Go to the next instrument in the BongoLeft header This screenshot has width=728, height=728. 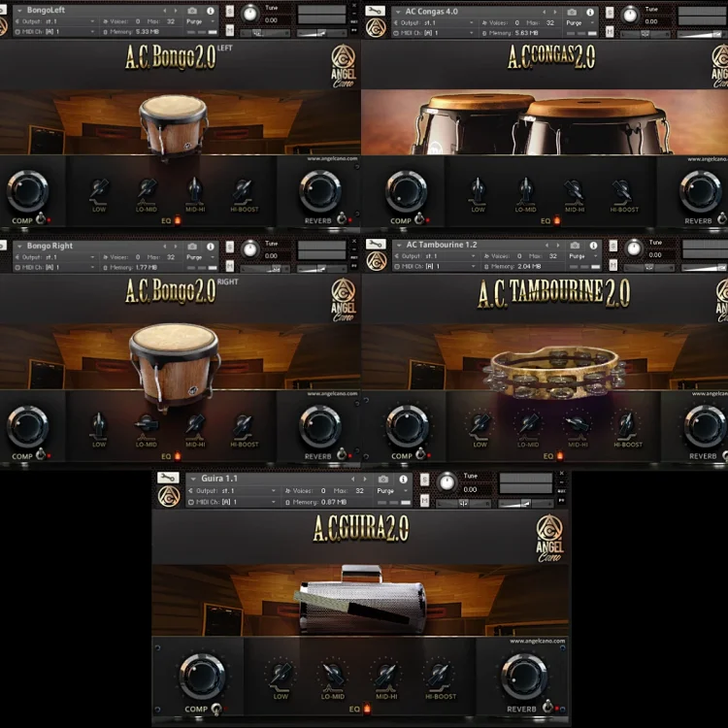[176, 11]
